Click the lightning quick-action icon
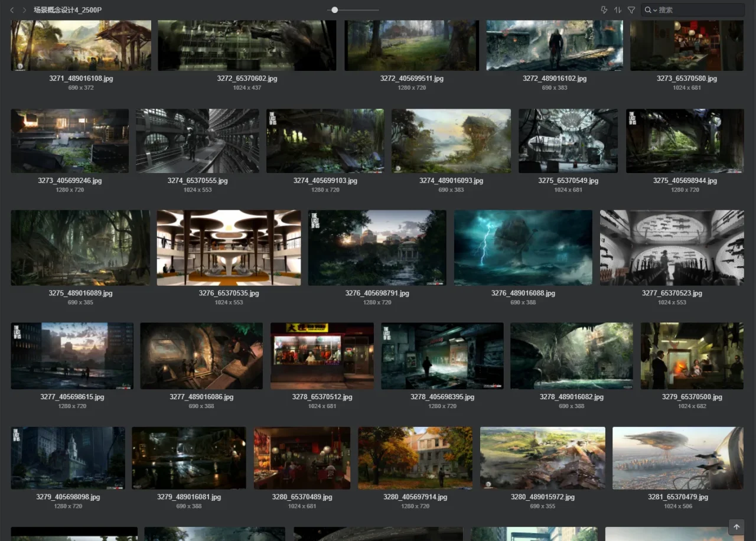 point(604,10)
